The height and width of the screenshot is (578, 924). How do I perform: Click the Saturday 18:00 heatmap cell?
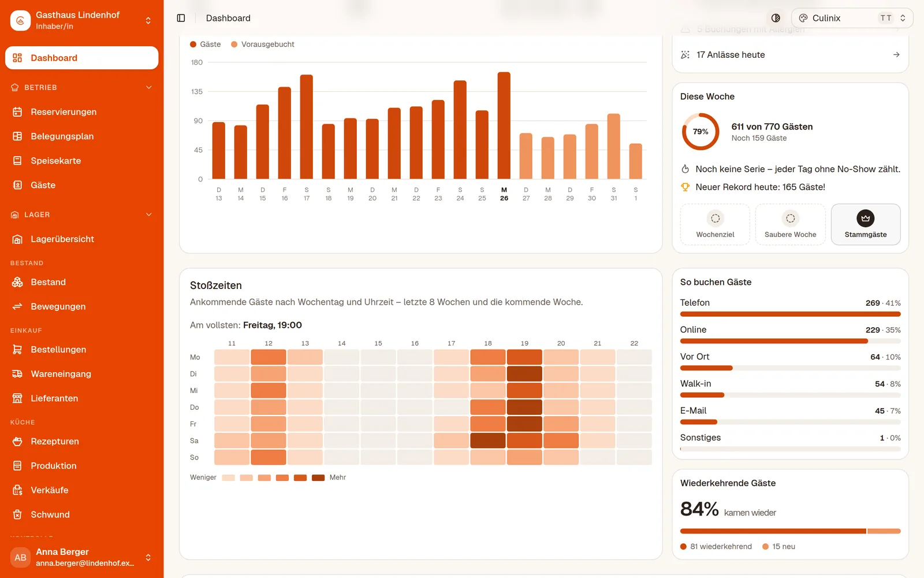pyautogui.click(x=488, y=440)
